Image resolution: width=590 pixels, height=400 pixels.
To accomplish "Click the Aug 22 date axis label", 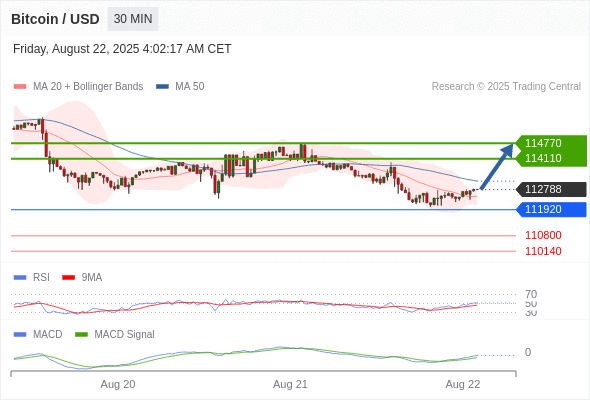I will tap(463, 385).
